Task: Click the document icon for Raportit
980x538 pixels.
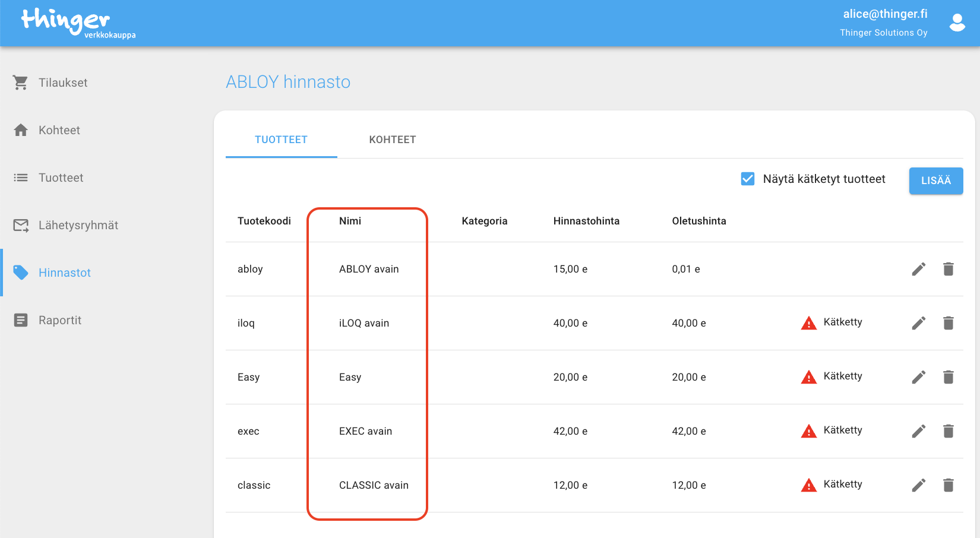Action: pyautogui.click(x=21, y=320)
